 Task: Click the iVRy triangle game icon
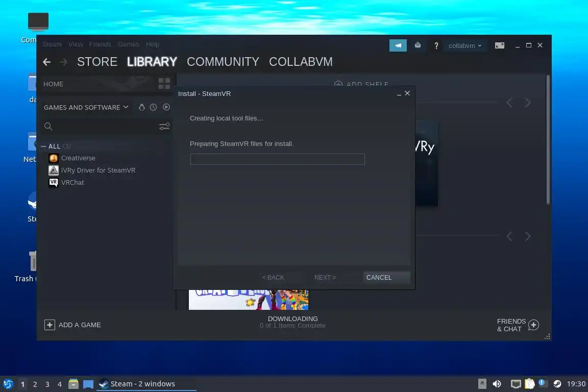54,170
